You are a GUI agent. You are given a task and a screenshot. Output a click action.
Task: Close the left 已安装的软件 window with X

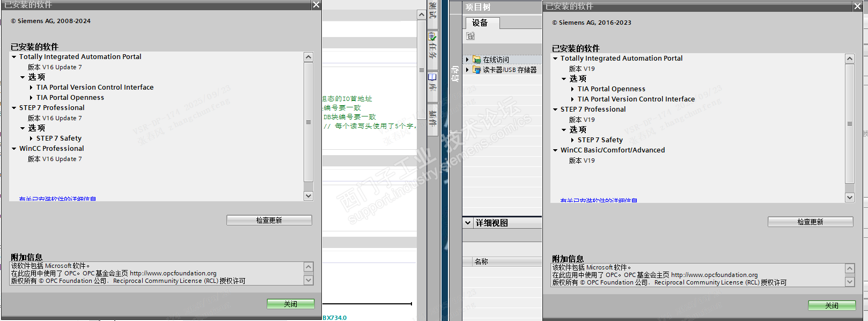[316, 5]
